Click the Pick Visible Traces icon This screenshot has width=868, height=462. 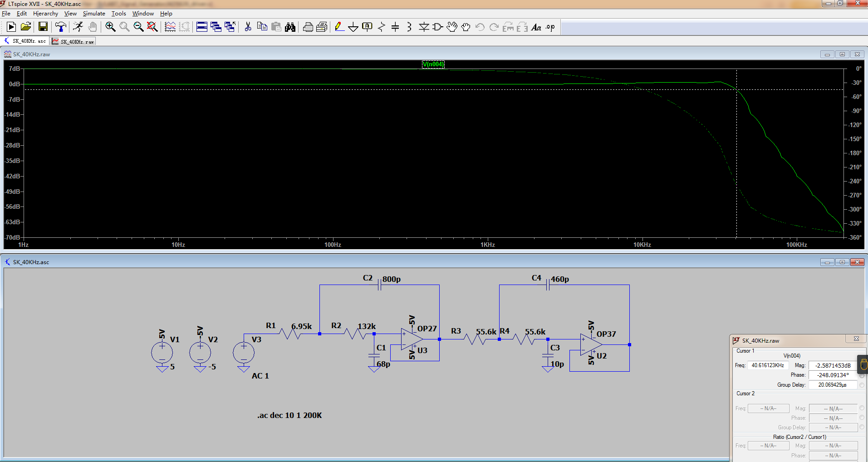(x=170, y=27)
